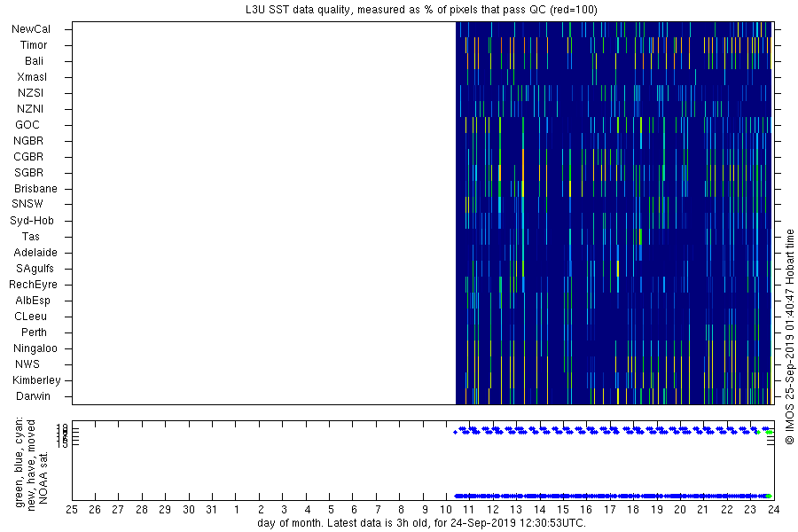
Task: Click the IMOS copyright timestamp text
Action: [789, 338]
